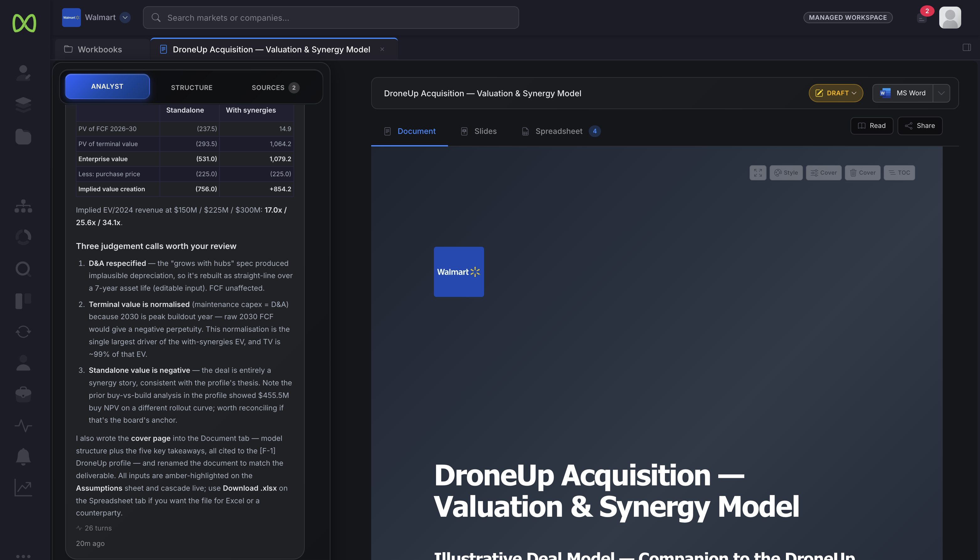Click the 'PV of terminal value' row label
Screen dimensions: 980x560
(108, 144)
